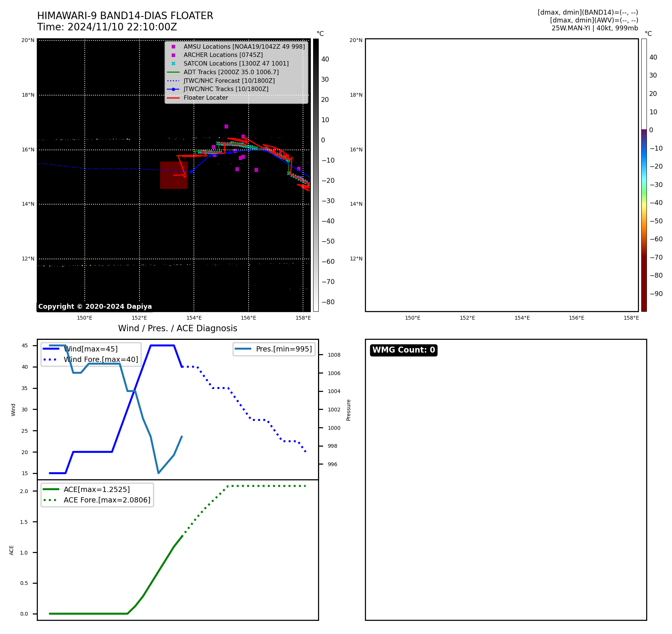Click the JTWC/NHC Tracks legend line marker

click(173, 89)
